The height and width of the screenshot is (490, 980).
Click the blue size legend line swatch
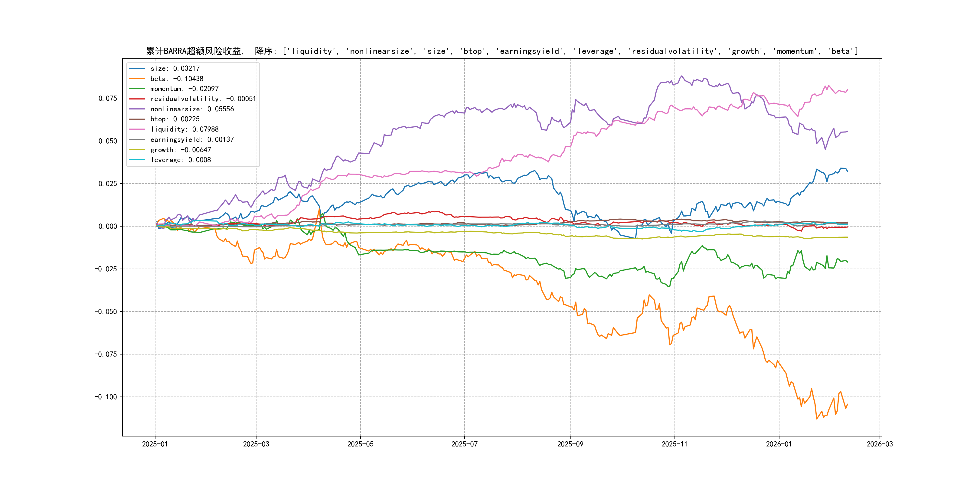click(137, 68)
